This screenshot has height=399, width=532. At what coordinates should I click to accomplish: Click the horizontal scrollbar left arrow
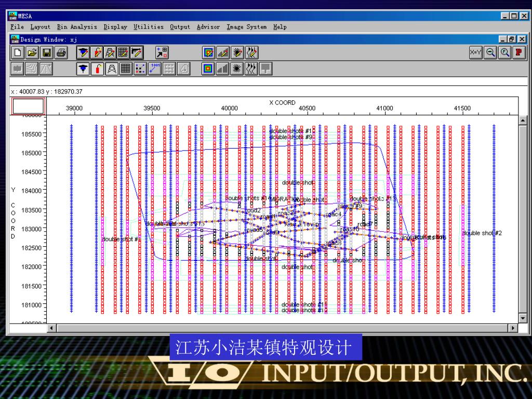(x=51, y=328)
